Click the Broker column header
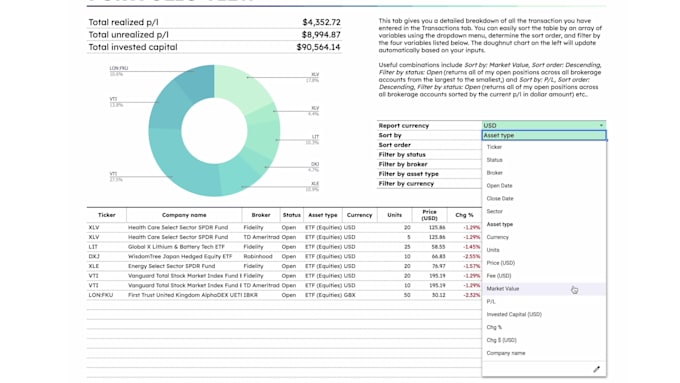The width and height of the screenshot is (680, 383). [261, 215]
